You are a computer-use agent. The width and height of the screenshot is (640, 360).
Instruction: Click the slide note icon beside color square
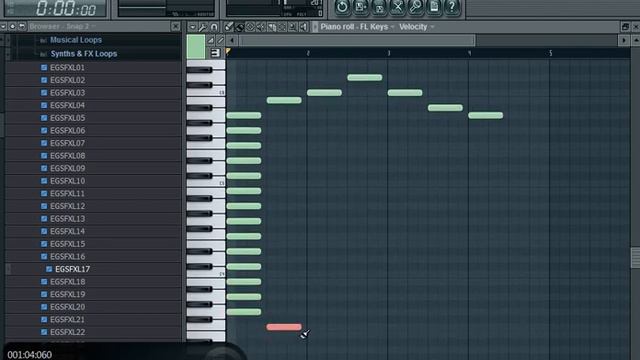(220, 40)
